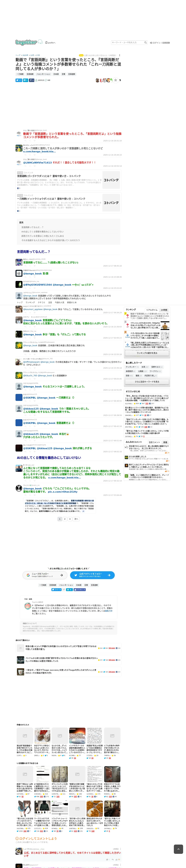Jump to AIの出してくる情報を鵜呑みにしてはいけない in contents

pyautogui.click(x=43, y=232)
